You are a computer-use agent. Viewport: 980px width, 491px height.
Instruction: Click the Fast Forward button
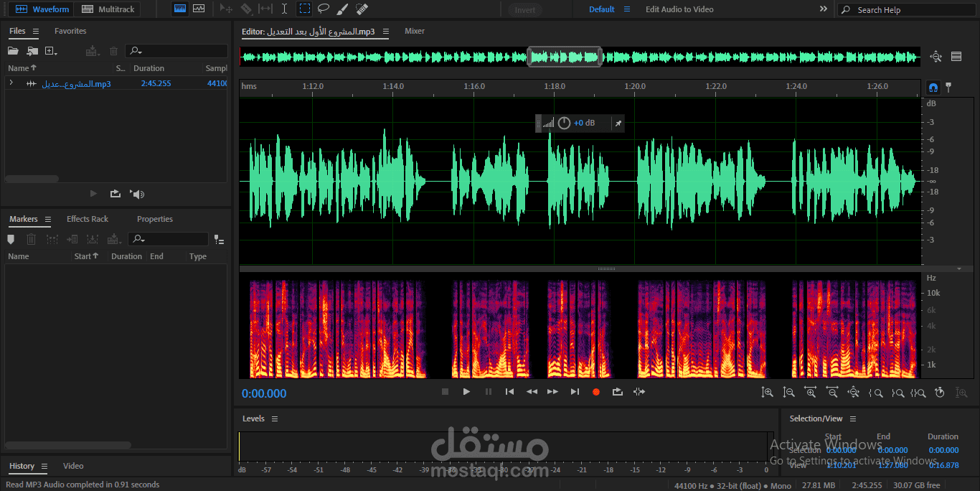tap(552, 392)
